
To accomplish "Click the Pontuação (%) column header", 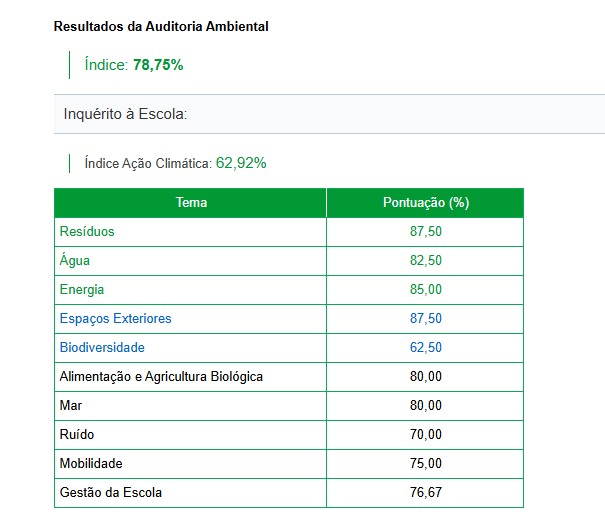I will coord(426,202).
